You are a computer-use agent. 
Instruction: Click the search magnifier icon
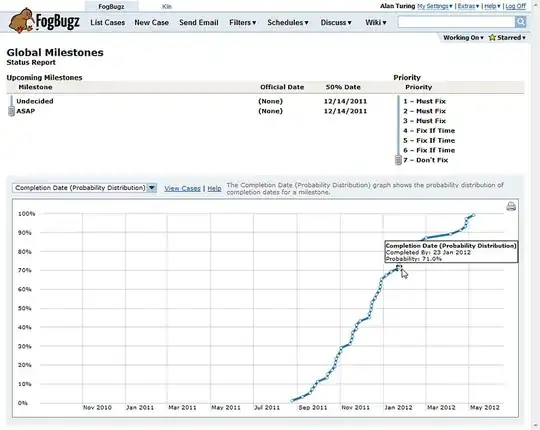(520, 22)
